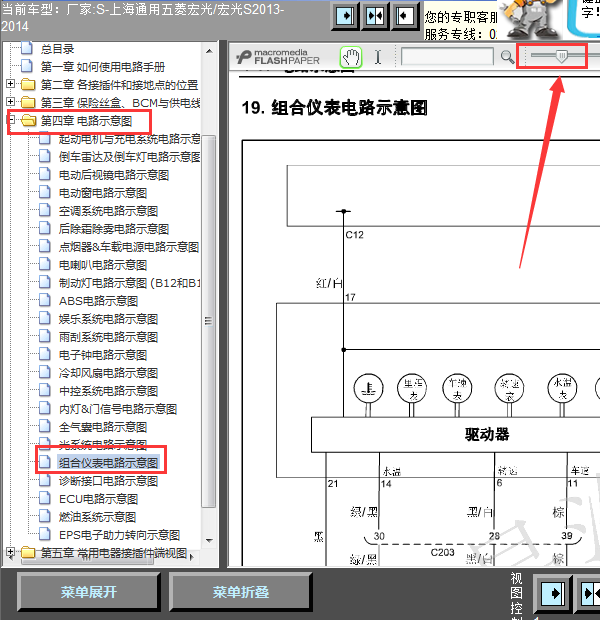
Task: Click the page icon beside ABS电路示意图
Action: pos(45,300)
